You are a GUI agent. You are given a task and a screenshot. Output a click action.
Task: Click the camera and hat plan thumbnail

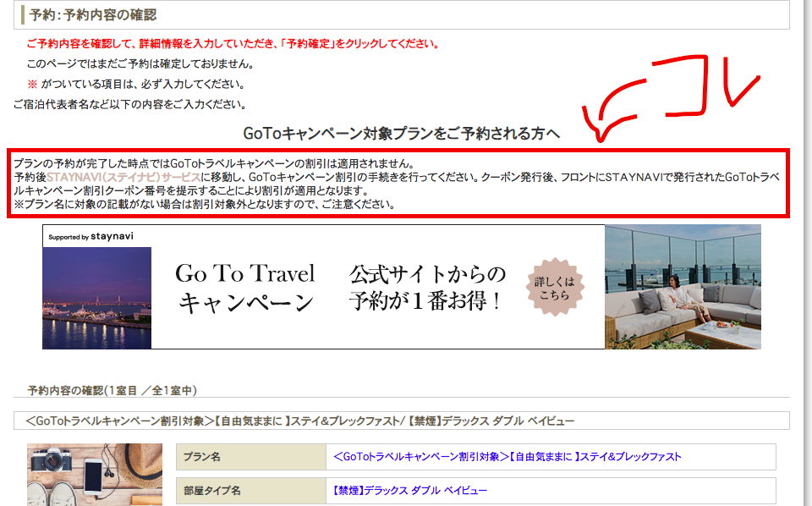pyautogui.click(x=95, y=475)
